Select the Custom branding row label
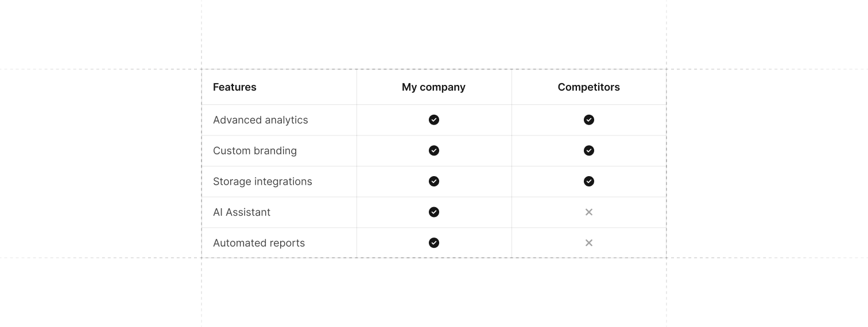 255,151
